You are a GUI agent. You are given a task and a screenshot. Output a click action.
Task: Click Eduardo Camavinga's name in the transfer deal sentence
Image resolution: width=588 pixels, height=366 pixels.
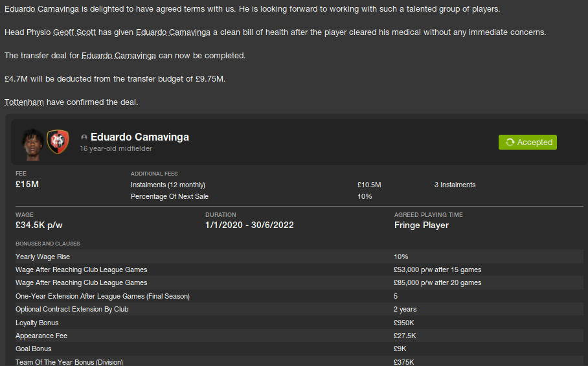tap(119, 56)
